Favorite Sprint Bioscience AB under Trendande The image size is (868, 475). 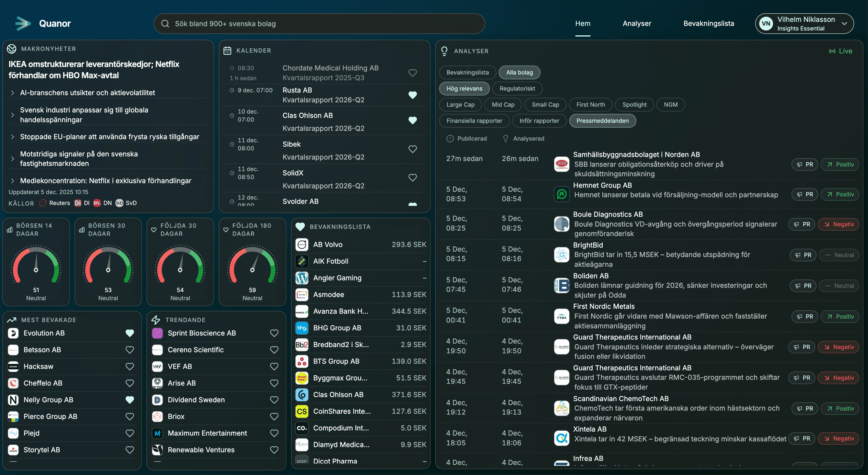(274, 333)
